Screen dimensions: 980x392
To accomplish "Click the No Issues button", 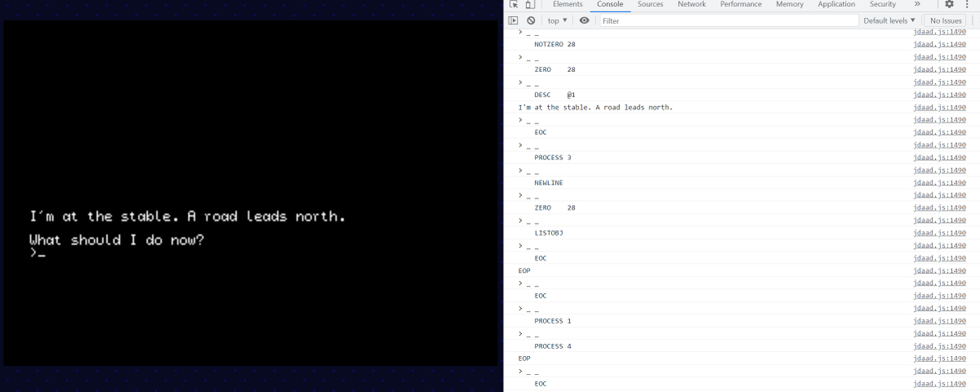I will (x=946, y=20).
